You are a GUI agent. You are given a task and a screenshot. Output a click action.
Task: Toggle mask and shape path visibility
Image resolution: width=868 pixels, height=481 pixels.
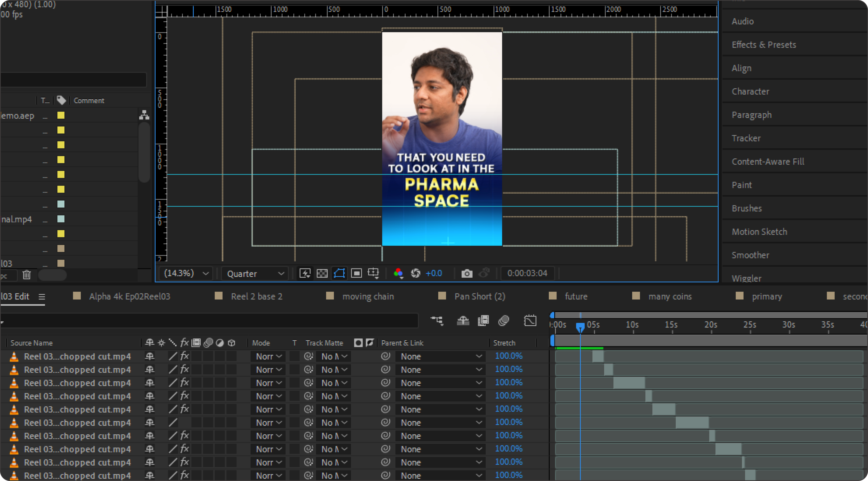(339, 273)
